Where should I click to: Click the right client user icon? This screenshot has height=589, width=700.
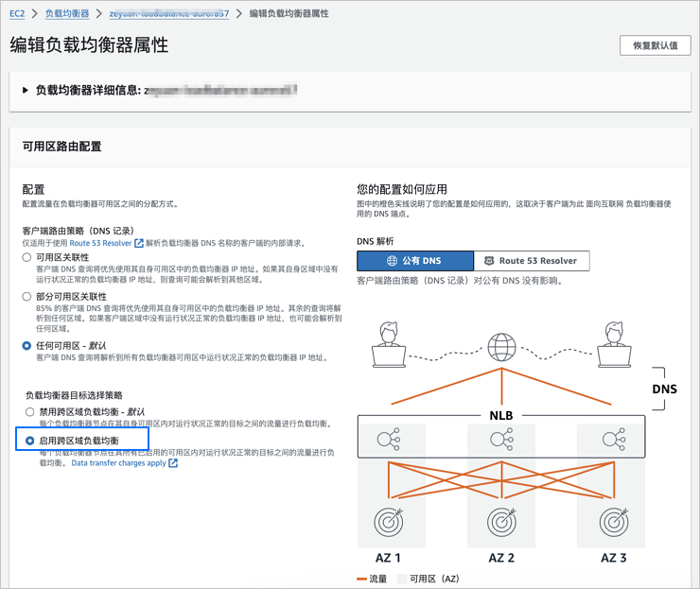(x=614, y=344)
